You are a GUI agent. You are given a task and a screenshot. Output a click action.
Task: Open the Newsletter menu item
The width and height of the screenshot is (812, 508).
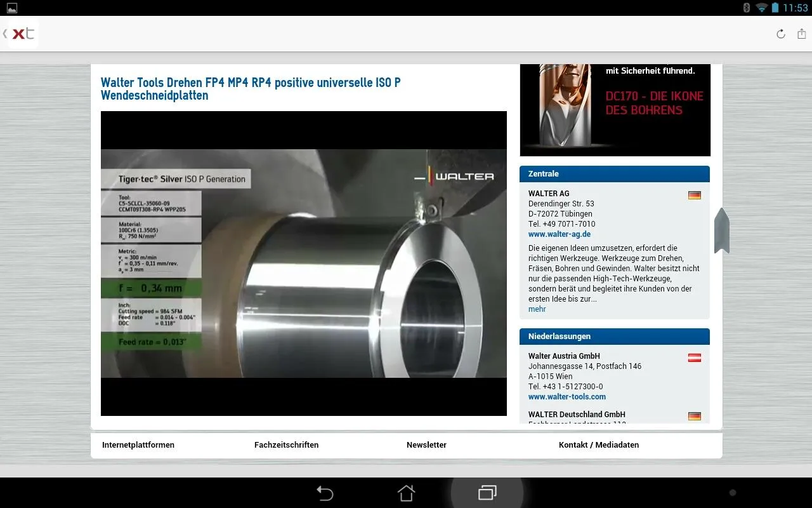(x=427, y=445)
